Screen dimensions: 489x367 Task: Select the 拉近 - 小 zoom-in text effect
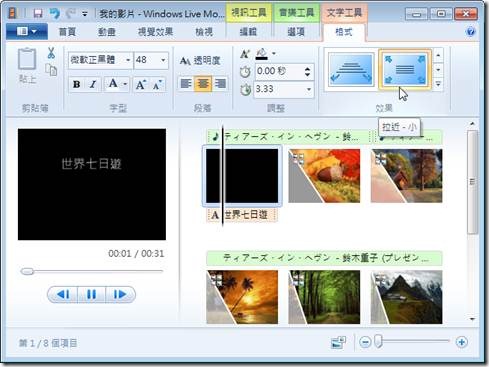(405, 70)
